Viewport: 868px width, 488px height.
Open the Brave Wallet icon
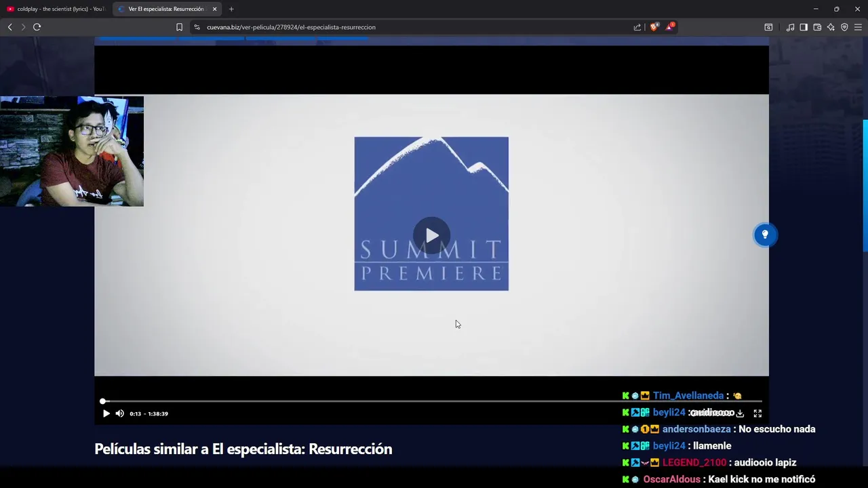(x=817, y=27)
